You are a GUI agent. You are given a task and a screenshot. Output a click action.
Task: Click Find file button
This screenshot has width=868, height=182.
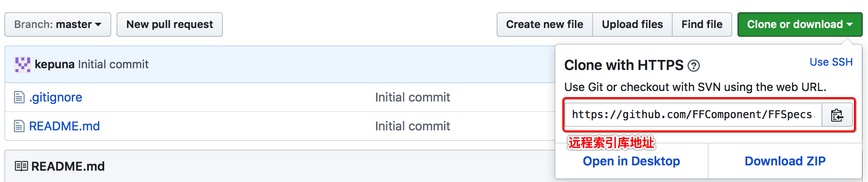(702, 24)
